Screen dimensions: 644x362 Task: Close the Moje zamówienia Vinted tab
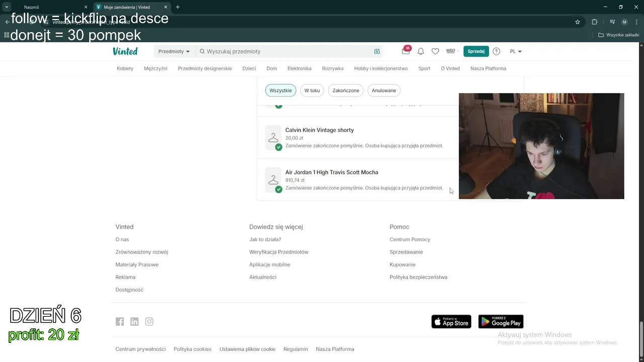click(x=166, y=7)
